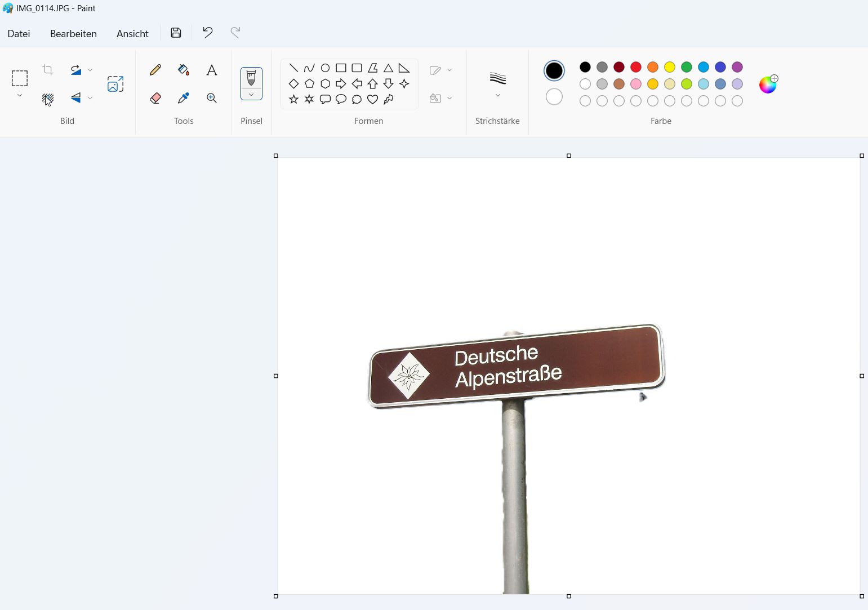Select the Text tool
868x610 pixels.
coord(211,70)
